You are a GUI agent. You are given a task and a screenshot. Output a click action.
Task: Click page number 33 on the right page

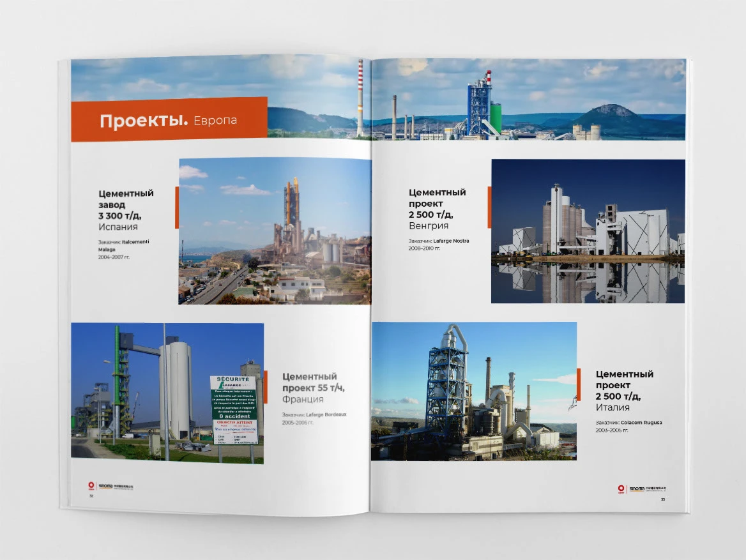(663, 499)
